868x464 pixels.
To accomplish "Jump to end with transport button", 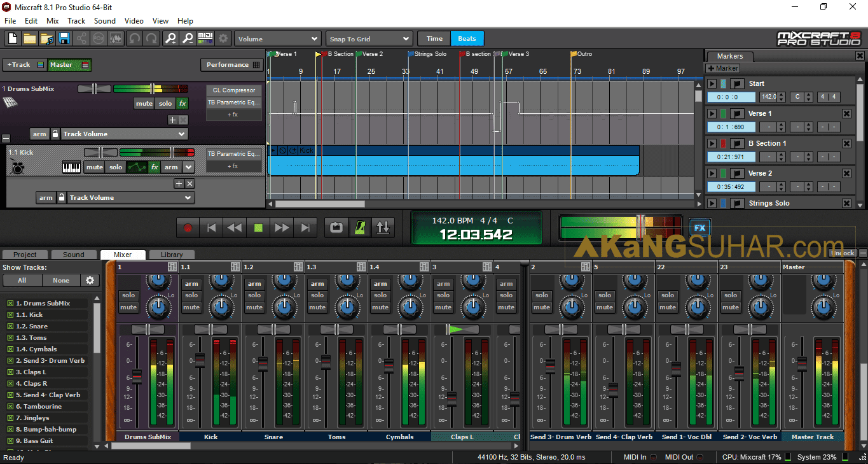I will [305, 227].
